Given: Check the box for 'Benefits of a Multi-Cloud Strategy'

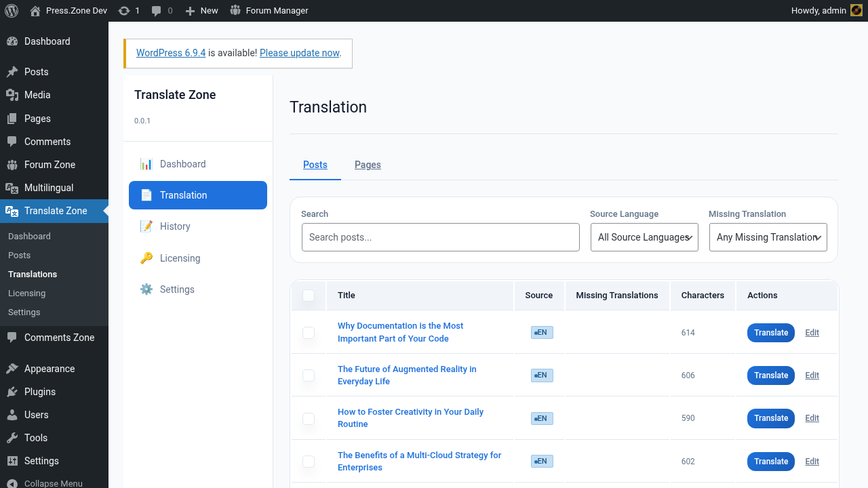Looking at the screenshot, I should coord(309,462).
